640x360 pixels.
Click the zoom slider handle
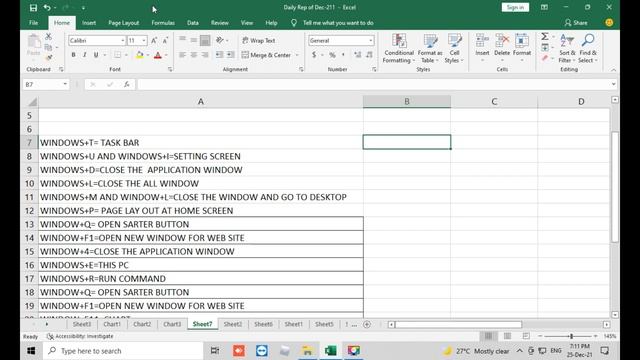click(x=571, y=336)
